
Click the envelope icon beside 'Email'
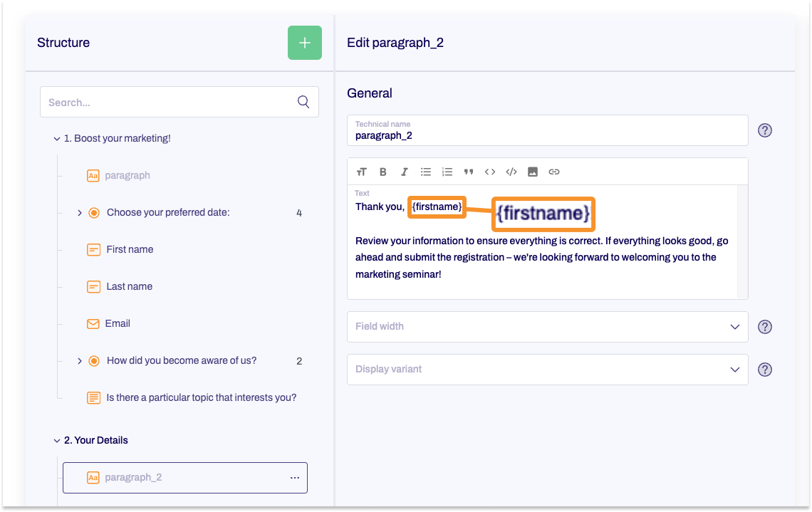pos(93,324)
